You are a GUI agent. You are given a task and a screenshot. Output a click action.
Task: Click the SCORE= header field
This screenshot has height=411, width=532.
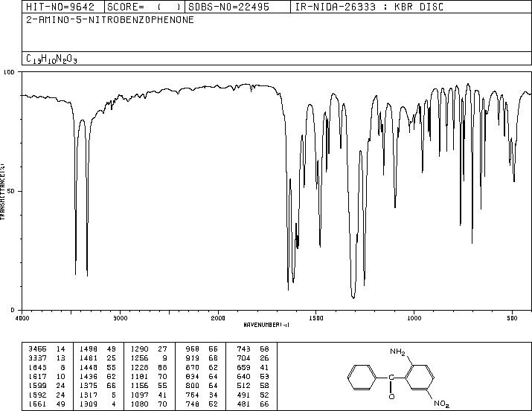(x=145, y=7)
